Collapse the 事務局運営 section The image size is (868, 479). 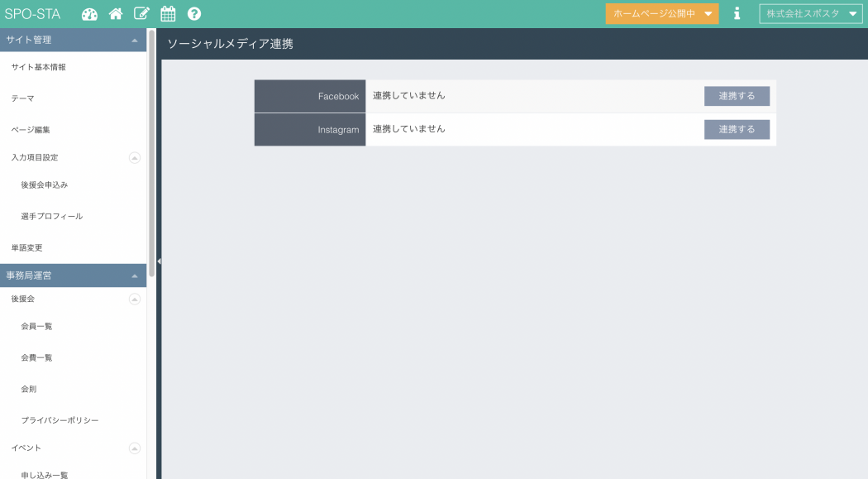[135, 275]
